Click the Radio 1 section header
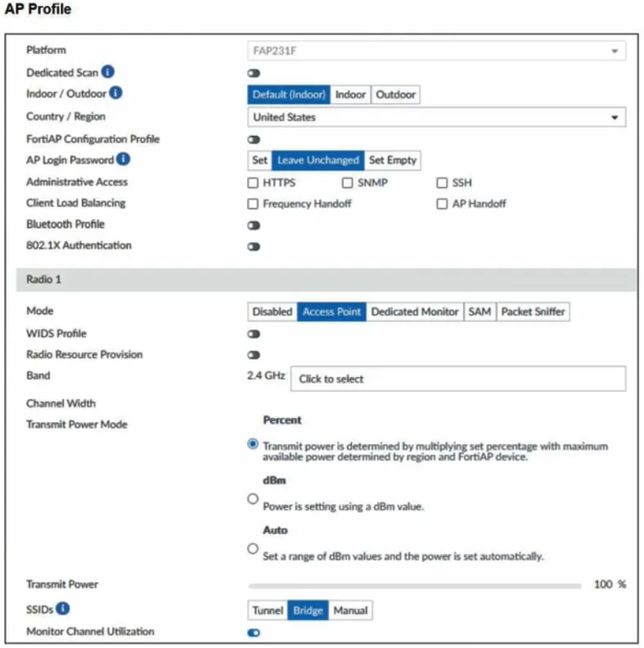The height and width of the screenshot is (648, 644). click(x=326, y=280)
